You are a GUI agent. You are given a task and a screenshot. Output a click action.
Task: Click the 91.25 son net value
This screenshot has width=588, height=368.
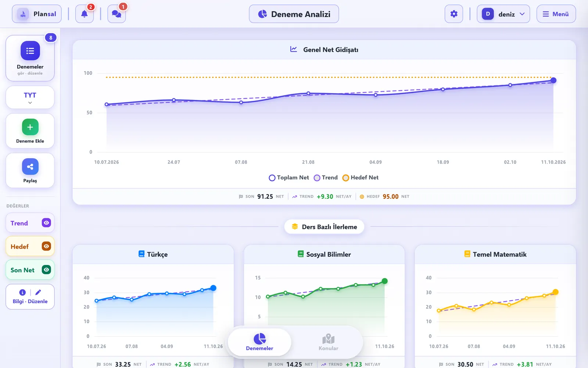[265, 197]
